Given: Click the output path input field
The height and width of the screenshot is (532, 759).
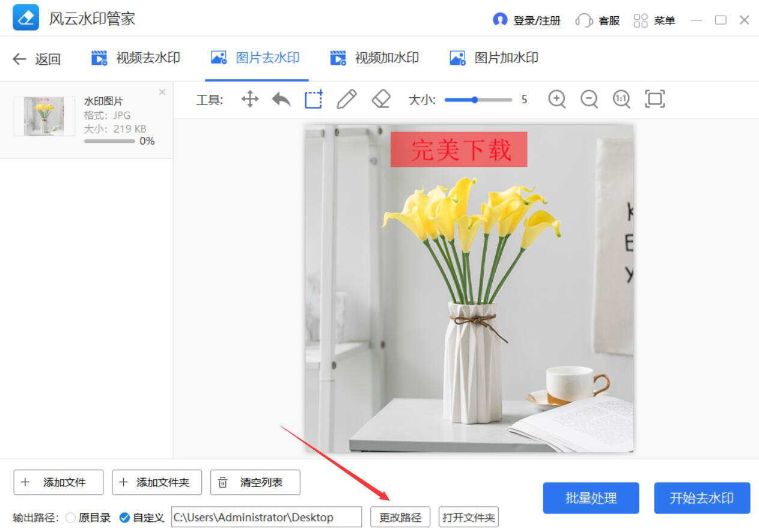Looking at the screenshot, I should pyautogui.click(x=267, y=517).
